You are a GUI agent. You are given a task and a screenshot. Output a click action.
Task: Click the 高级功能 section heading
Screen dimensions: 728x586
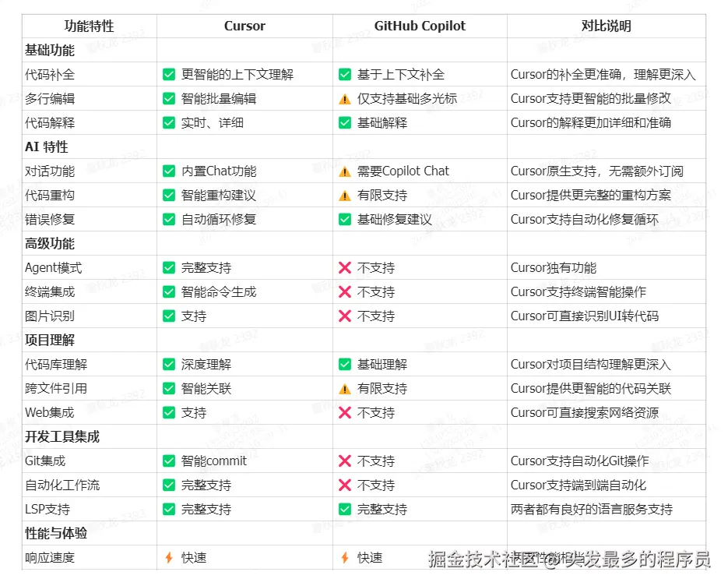pos(50,243)
